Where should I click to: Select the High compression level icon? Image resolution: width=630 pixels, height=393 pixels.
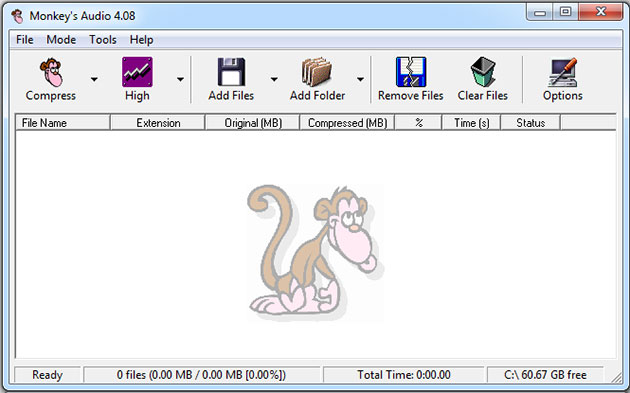click(x=137, y=72)
